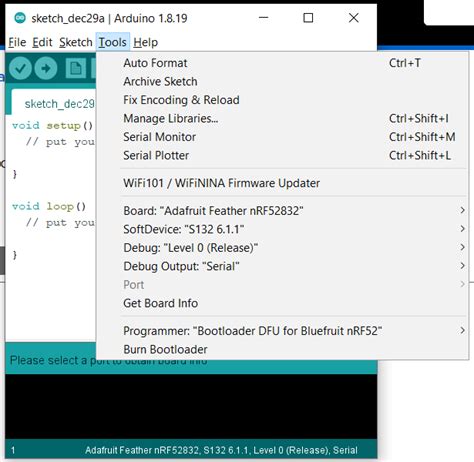Click the Ctrl+T shortcut label
The height and width of the screenshot is (462, 474).
coord(405,63)
